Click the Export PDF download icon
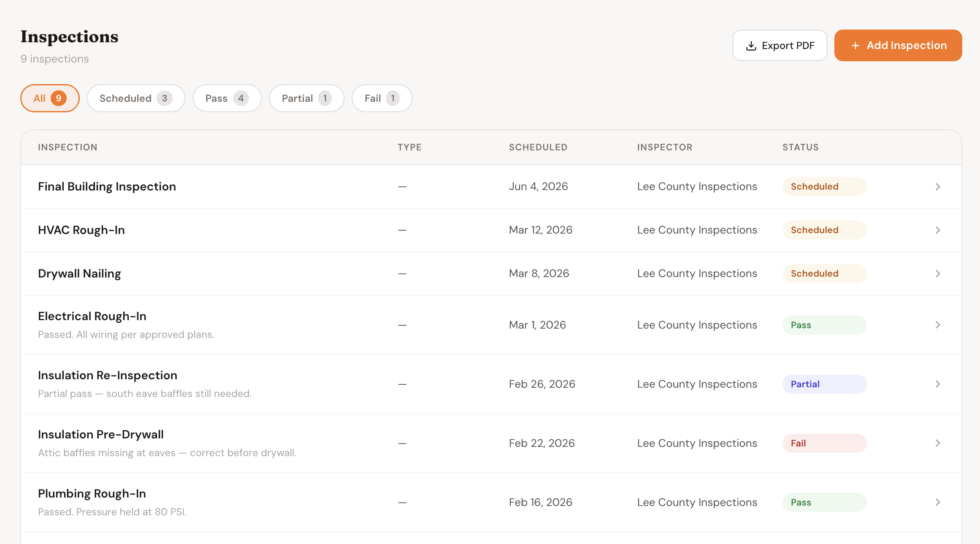Image resolution: width=980 pixels, height=544 pixels. click(x=751, y=46)
